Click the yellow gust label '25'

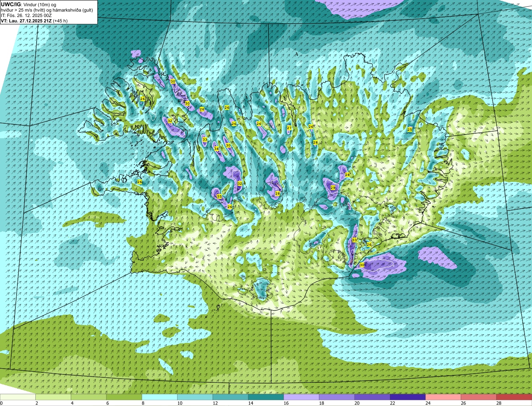(x=410, y=130)
